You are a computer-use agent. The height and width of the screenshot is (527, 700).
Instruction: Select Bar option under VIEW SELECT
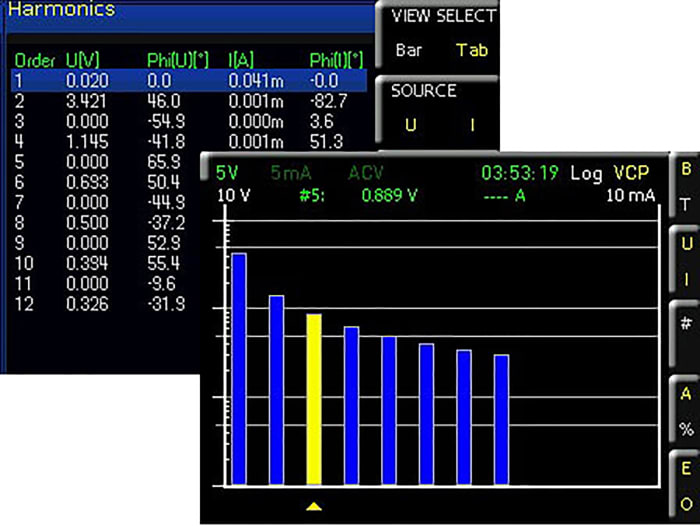[408, 50]
